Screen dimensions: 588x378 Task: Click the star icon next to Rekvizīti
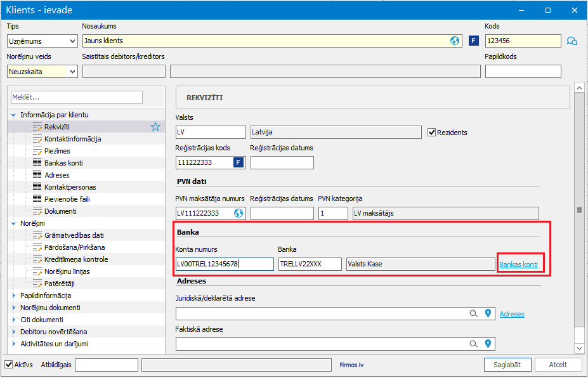pos(155,127)
